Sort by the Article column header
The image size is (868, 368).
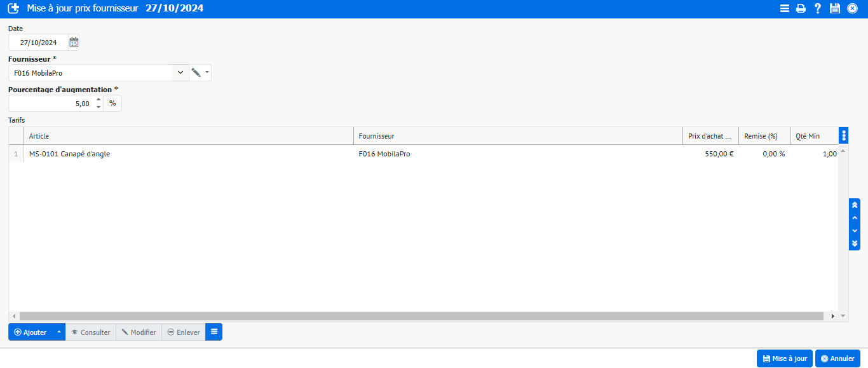pyautogui.click(x=188, y=136)
